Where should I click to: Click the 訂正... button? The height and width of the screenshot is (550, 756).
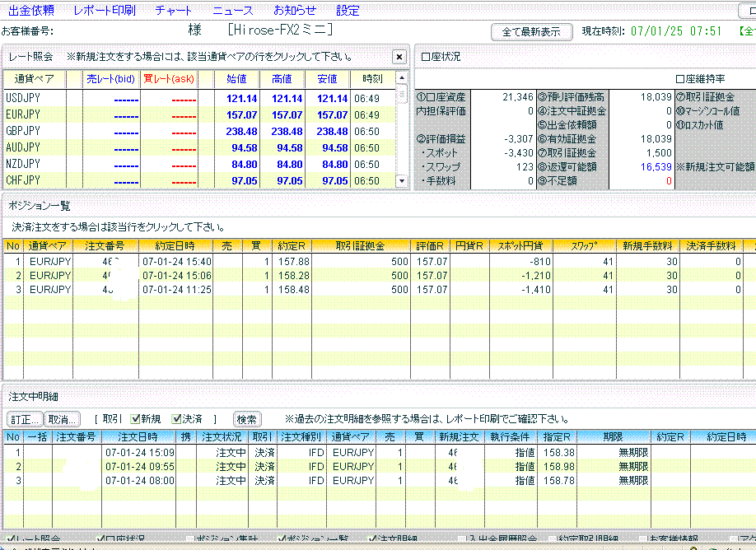[x=25, y=419]
